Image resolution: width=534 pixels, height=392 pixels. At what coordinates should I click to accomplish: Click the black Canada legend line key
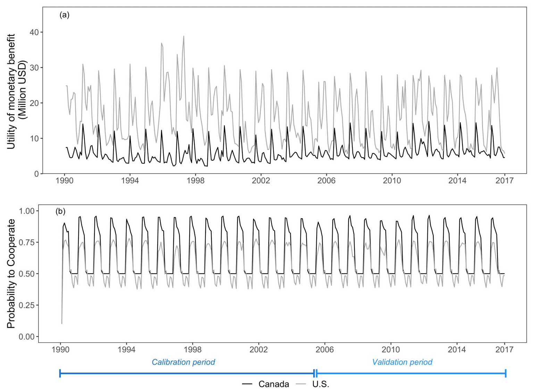pyautogui.click(x=247, y=384)
